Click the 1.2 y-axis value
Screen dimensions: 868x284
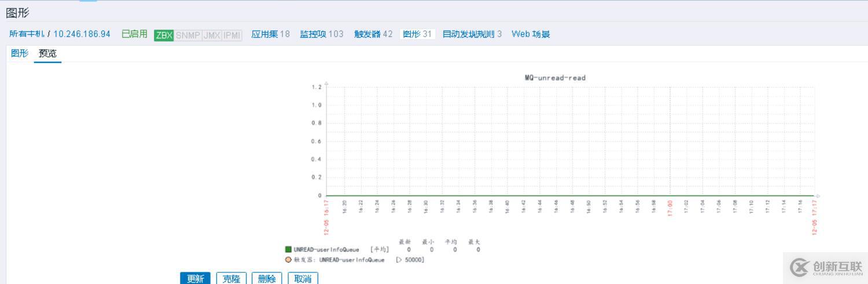317,87
